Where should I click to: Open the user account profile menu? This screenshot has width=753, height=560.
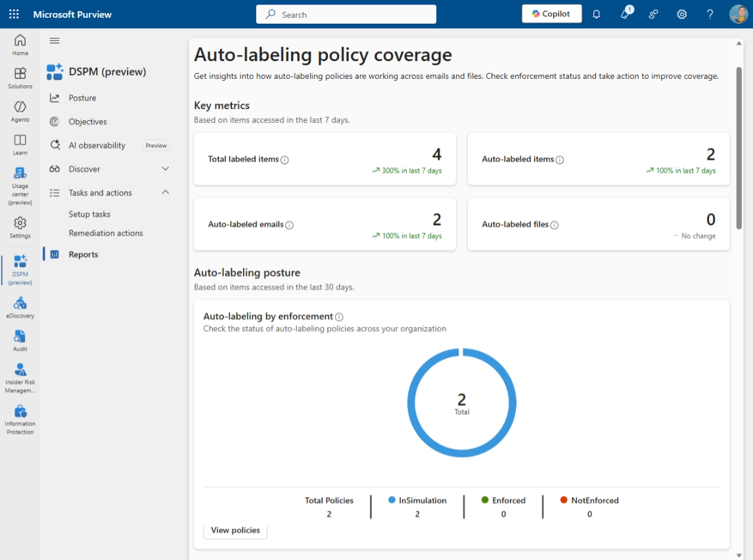pos(739,14)
